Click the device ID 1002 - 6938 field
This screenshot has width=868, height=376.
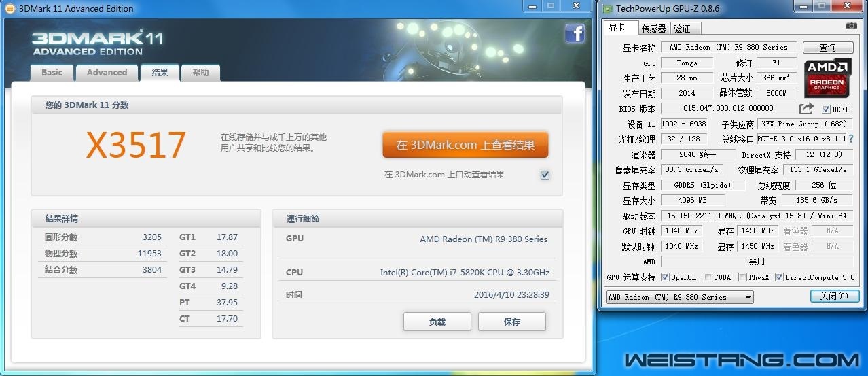[x=684, y=124]
